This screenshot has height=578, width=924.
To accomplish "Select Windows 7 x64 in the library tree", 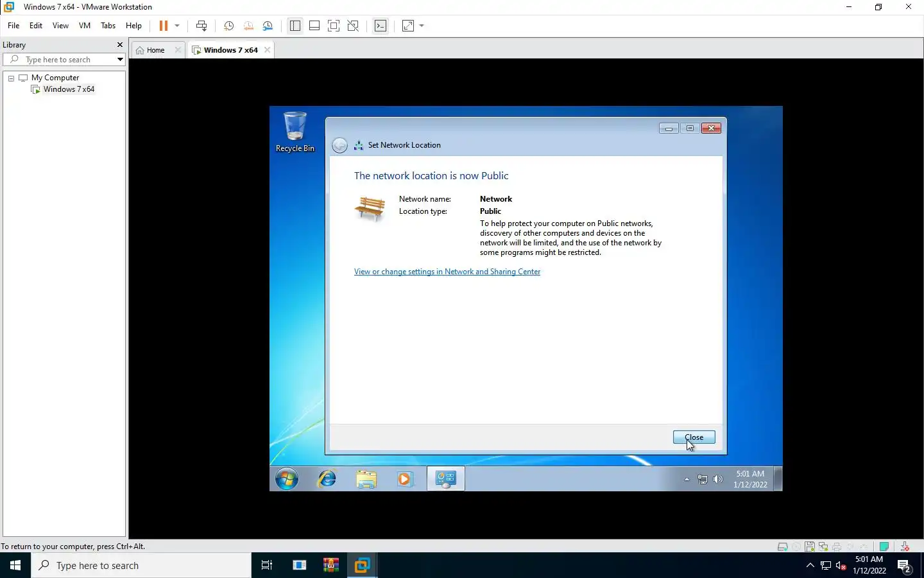I will [69, 89].
